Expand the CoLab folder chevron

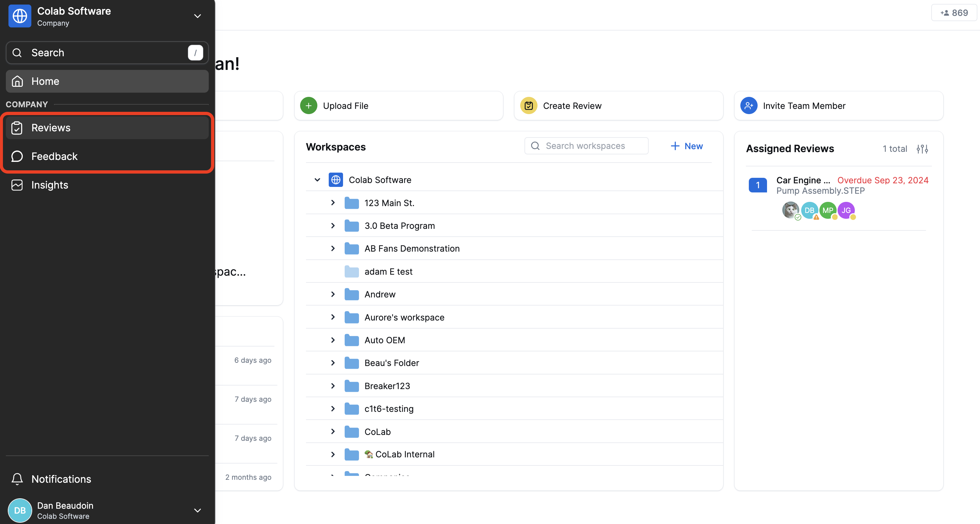(333, 432)
